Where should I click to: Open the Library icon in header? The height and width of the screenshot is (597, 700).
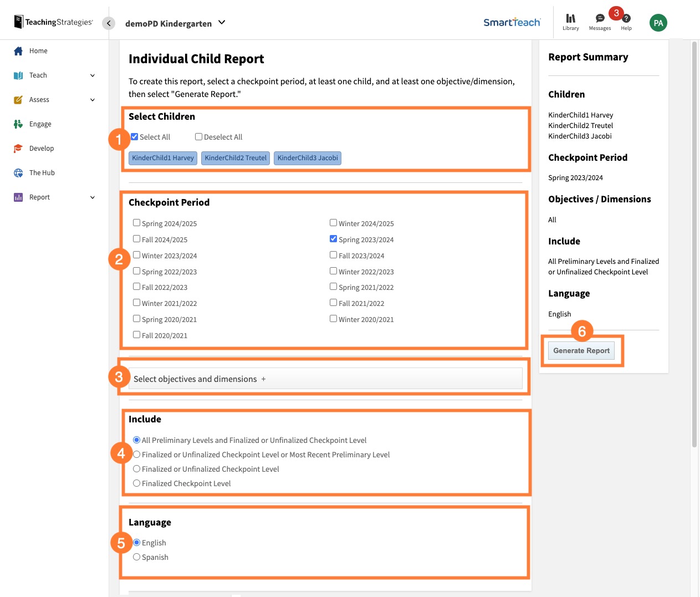coord(570,19)
